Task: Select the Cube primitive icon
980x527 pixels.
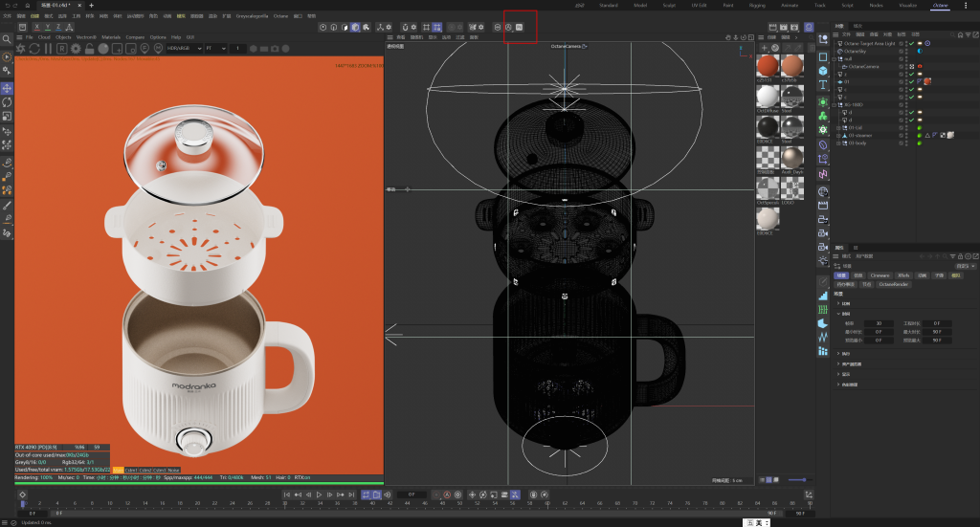Action: (823, 71)
